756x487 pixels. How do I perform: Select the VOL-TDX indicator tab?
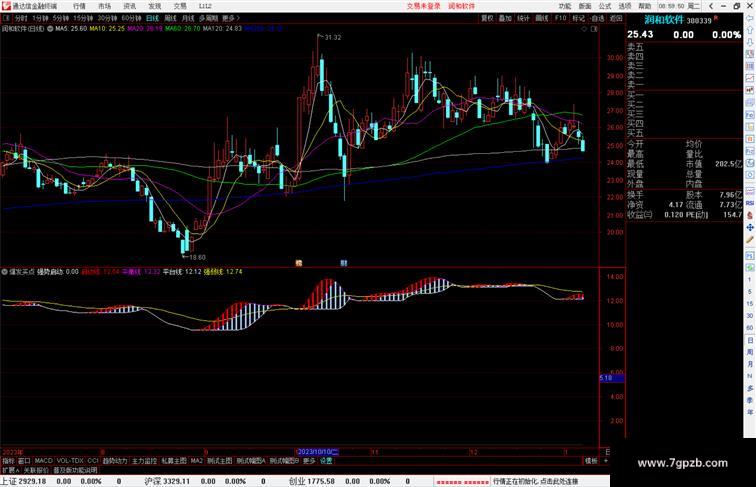(x=70, y=461)
